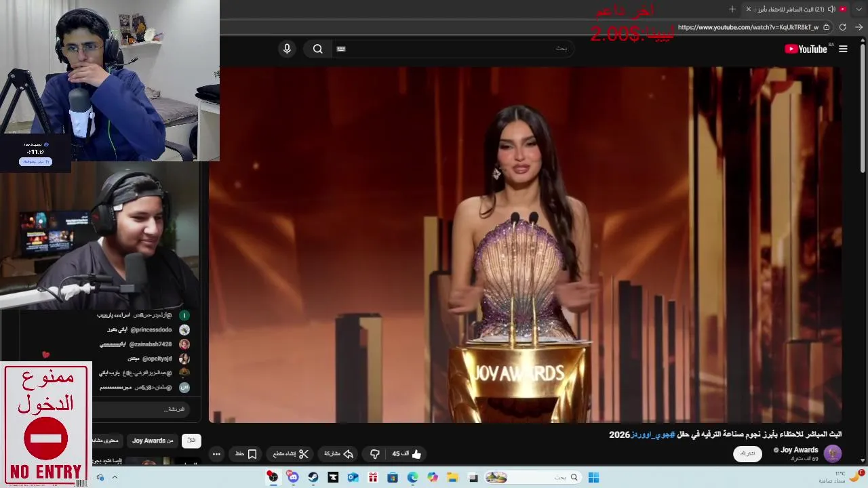Dislike the video with thumbs down icon
The image size is (868, 488).
(x=374, y=454)
